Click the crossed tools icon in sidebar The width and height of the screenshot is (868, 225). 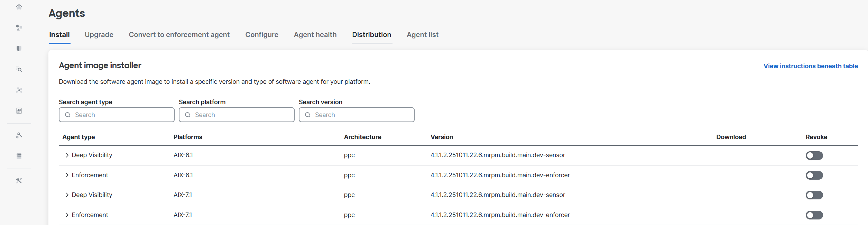point(19,181)
